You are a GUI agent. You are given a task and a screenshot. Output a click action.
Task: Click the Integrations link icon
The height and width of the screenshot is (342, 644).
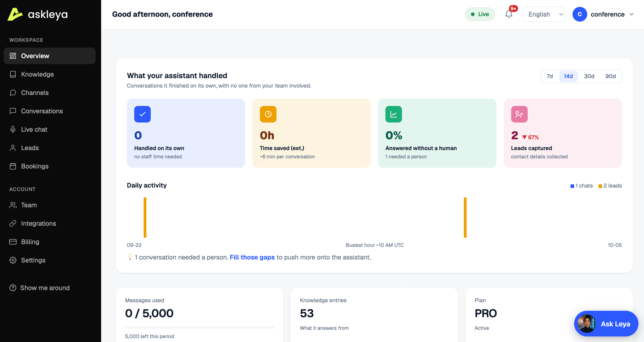tap(13, 223)
